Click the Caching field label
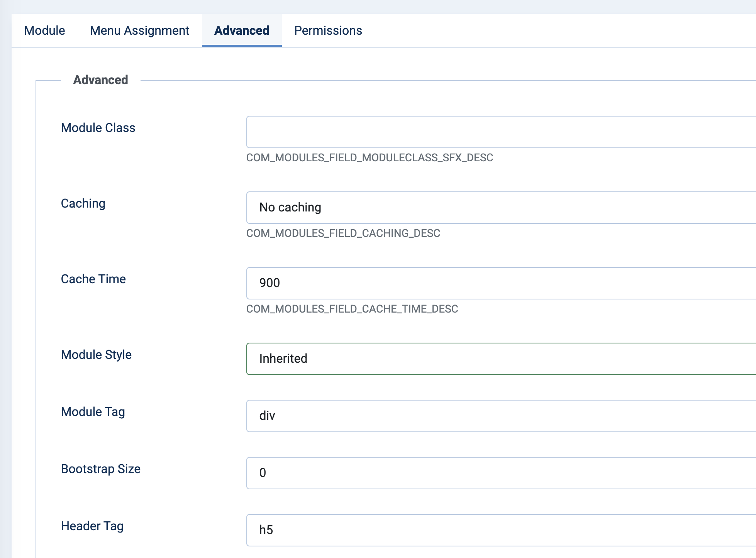 coord(83,203)
